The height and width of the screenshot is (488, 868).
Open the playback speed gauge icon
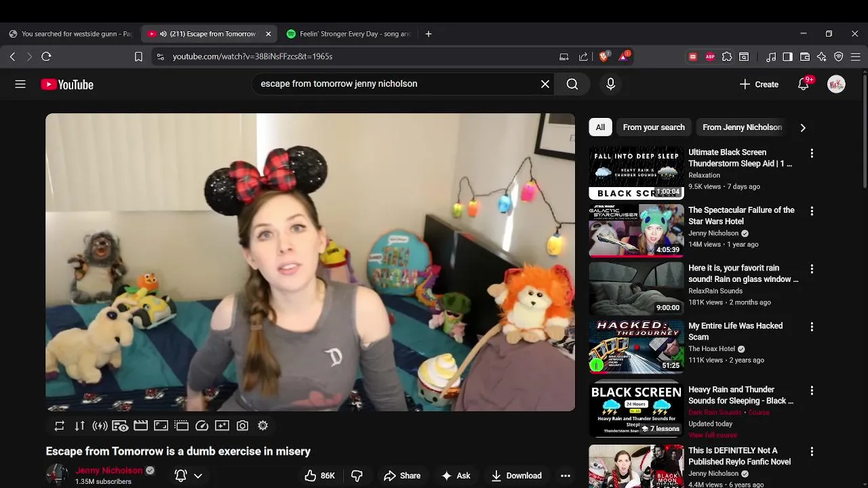point(201,426)
